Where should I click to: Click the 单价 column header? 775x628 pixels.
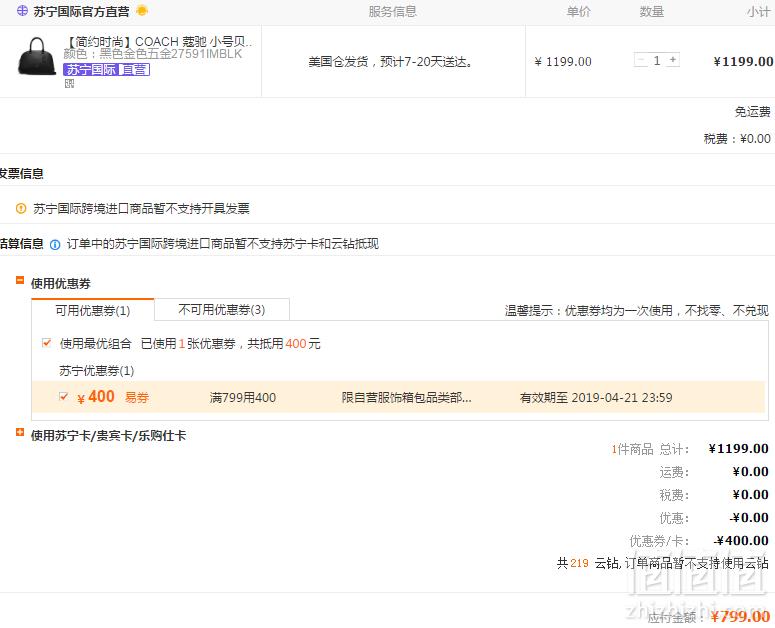coord(579,12)
